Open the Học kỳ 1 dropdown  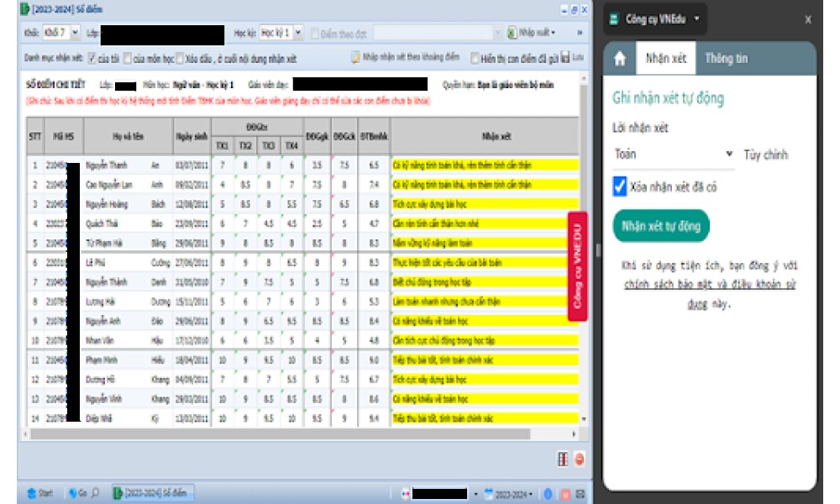point(298,33)
